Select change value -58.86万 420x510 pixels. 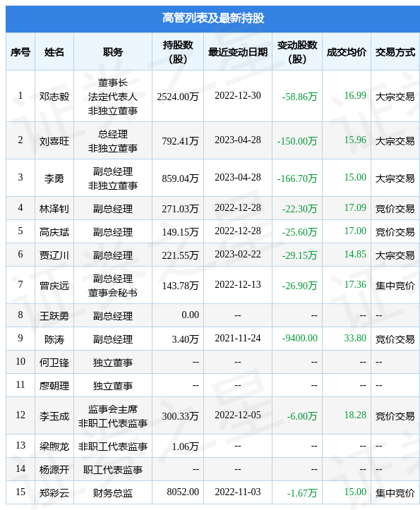[299, 97]
